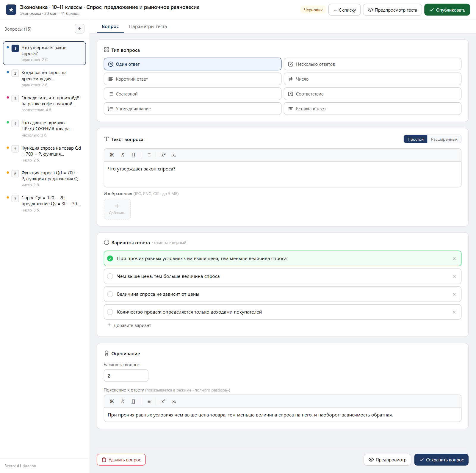Click 'Сохранить вопрос' button
This screenshot has width=476, height=473.
(x=441, y=460)
